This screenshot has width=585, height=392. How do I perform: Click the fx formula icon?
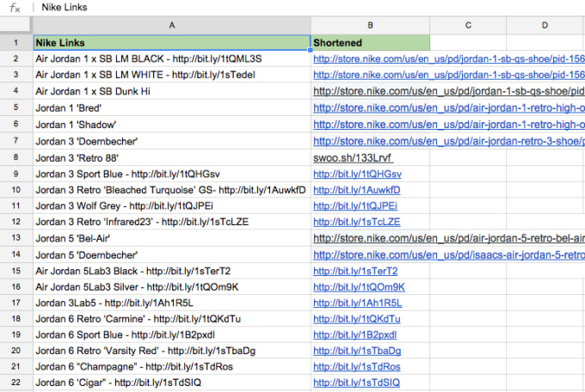click(14, 8)
